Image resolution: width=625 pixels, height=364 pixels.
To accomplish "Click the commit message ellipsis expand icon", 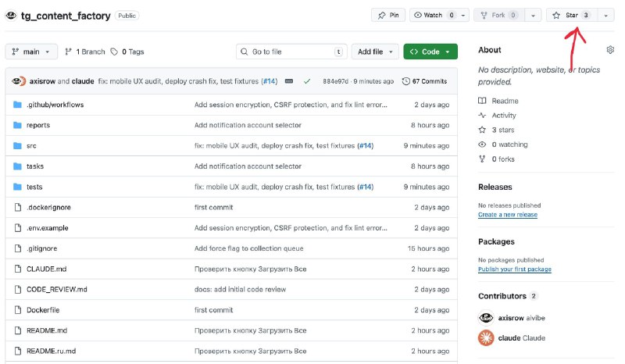I will coord(289,80).
